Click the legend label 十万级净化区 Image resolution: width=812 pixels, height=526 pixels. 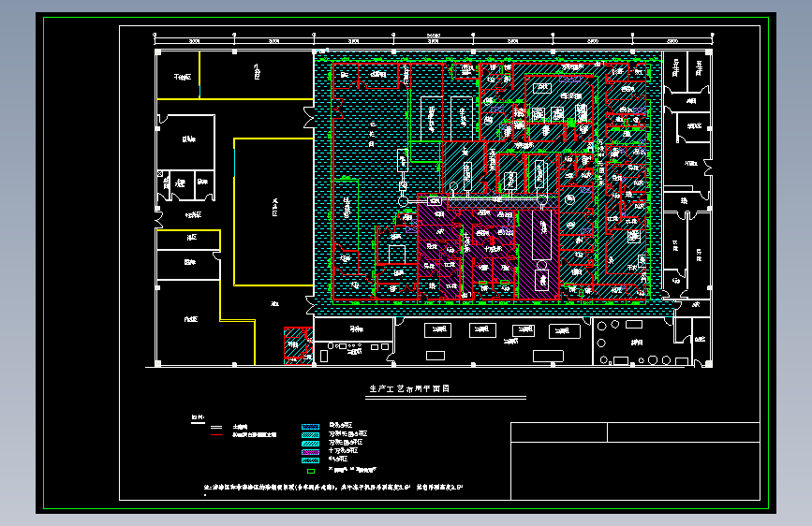click(x=343, y=451)
